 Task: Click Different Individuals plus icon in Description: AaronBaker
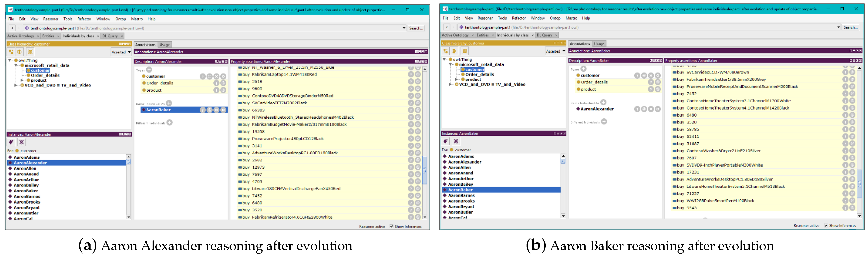click(x=604, y=122)
